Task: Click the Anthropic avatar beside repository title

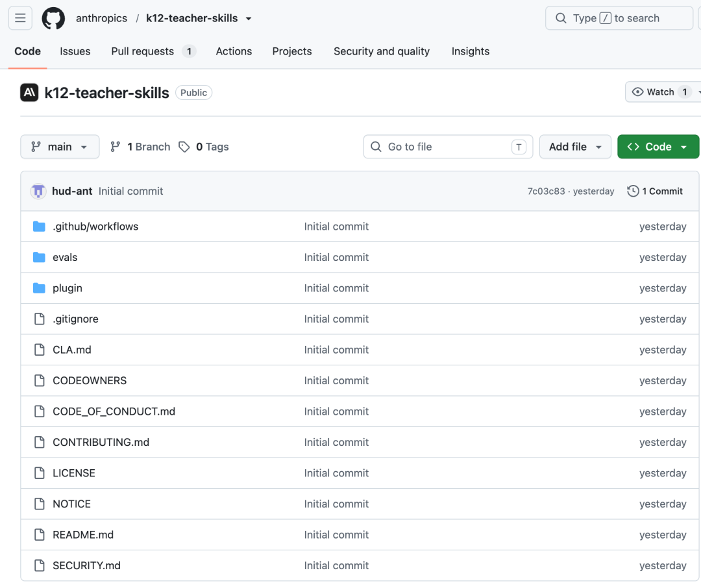Action: point(29,93)
